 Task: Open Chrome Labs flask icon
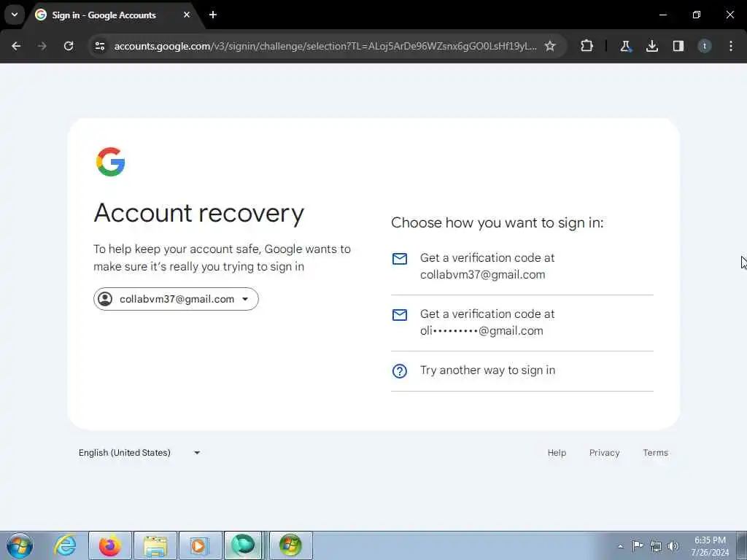[x=625, y=46]
